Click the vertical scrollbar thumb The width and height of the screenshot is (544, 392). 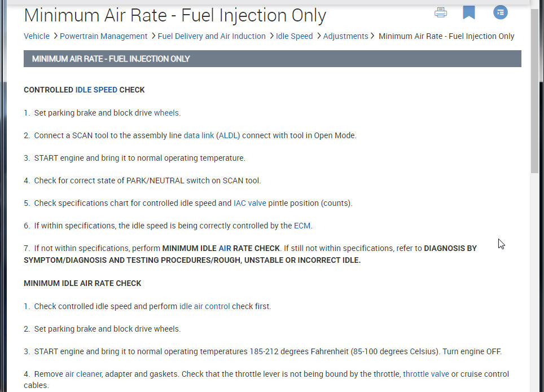pos(535,90)
